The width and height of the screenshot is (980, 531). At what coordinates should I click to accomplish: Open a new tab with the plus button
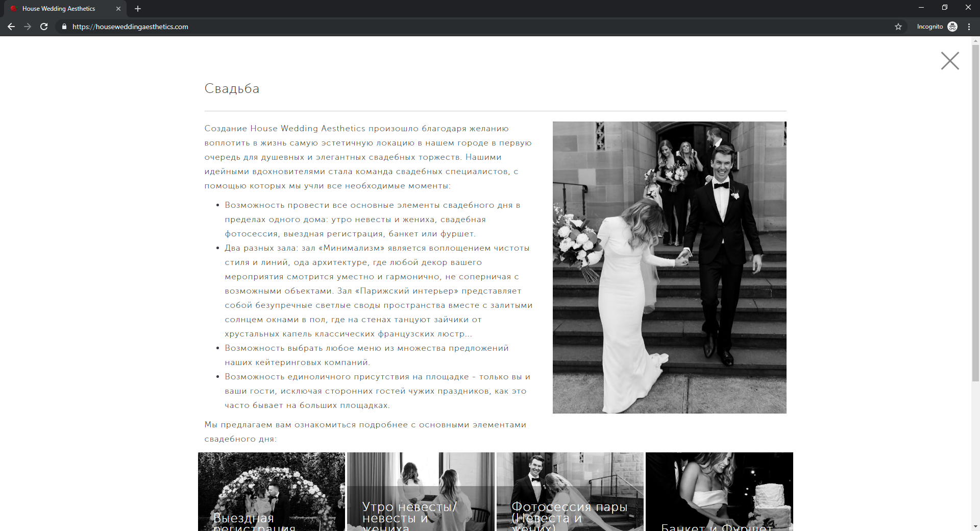pyautogui.click(x=138, y=9)
